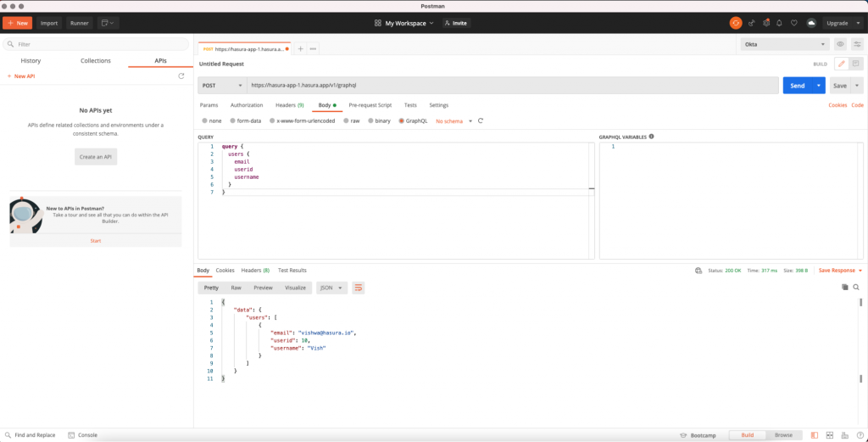Expand the Send button dropdown arrow

[819, 86]
